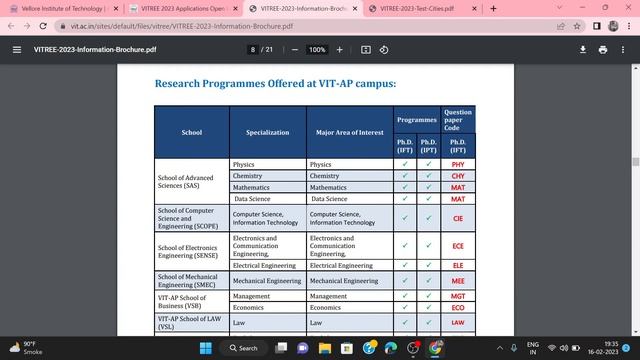
Task: Click the Research Programmes Offered heading
Action: pos(276,84)
